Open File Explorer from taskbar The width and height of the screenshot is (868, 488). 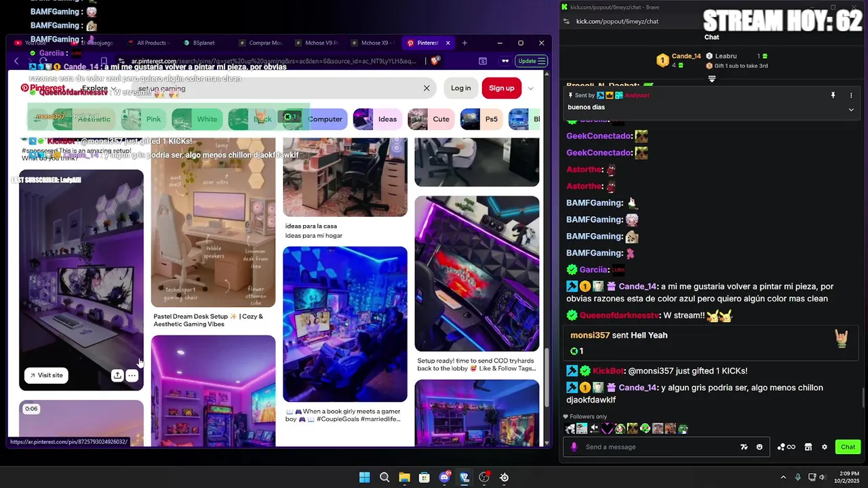(404, 477)
